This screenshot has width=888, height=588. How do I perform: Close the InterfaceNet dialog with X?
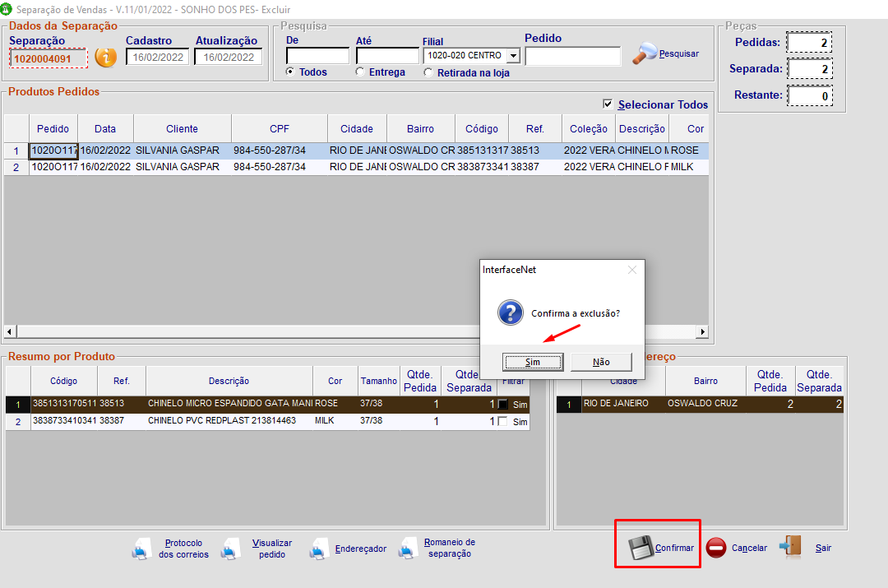tap(631, 270)
